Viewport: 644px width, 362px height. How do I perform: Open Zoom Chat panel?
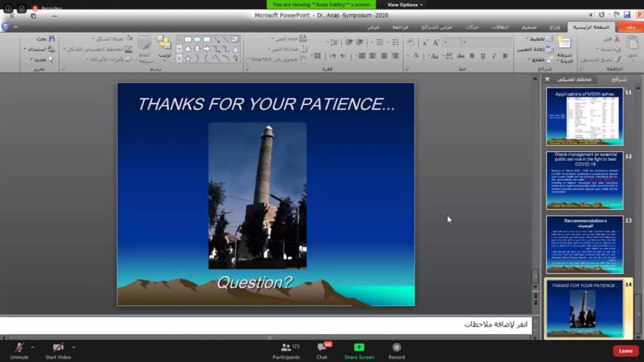322,350
